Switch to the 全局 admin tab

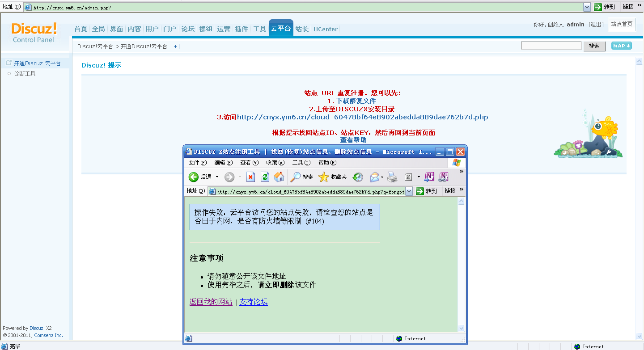pos(98,29)
